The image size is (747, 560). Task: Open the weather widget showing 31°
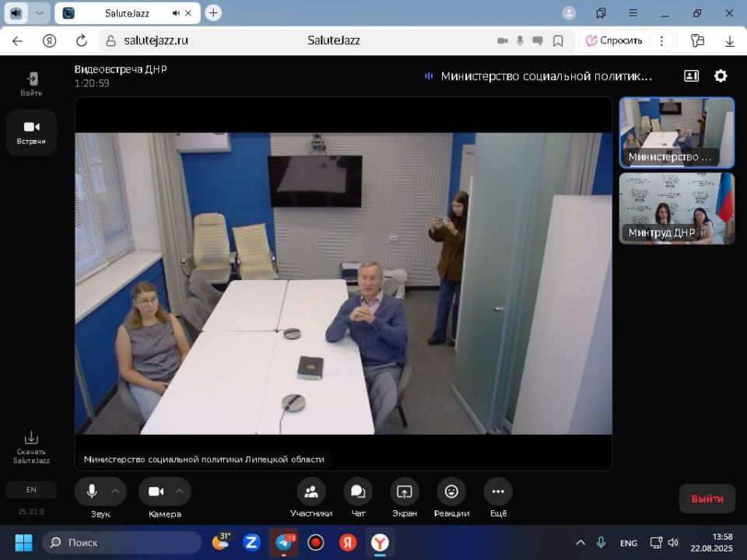point(220,542)
